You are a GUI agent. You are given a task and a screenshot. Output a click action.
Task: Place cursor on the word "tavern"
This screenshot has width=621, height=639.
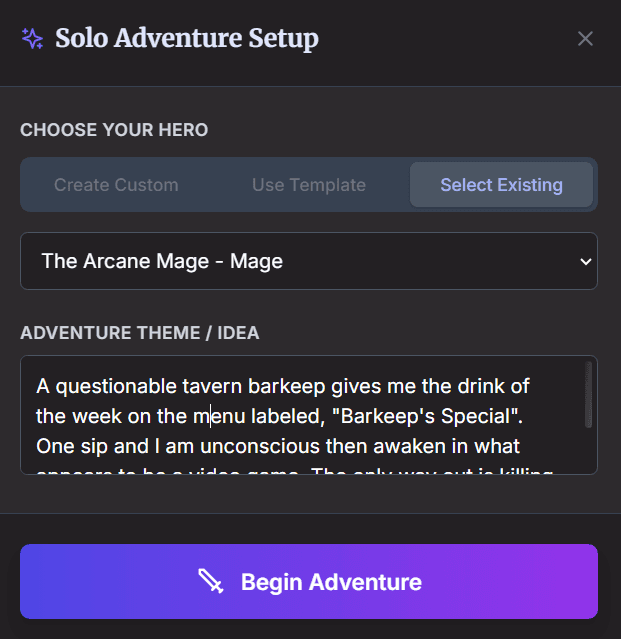click(214, 386)
